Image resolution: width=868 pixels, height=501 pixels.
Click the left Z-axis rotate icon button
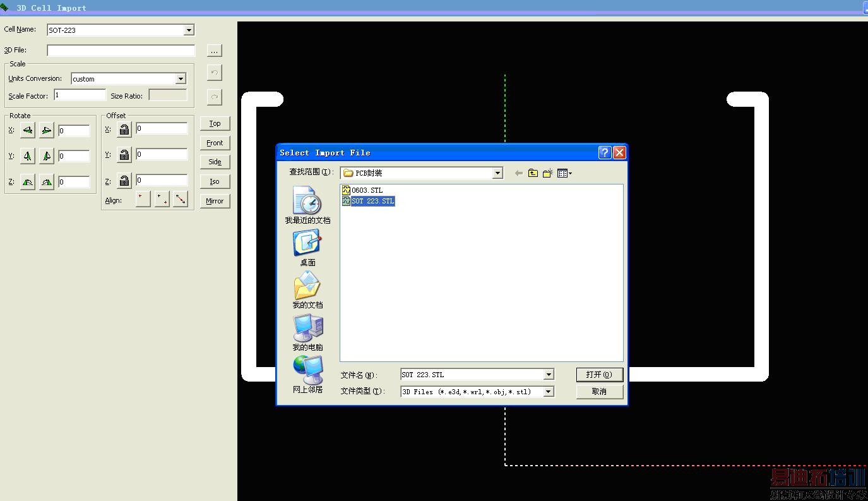28,182
